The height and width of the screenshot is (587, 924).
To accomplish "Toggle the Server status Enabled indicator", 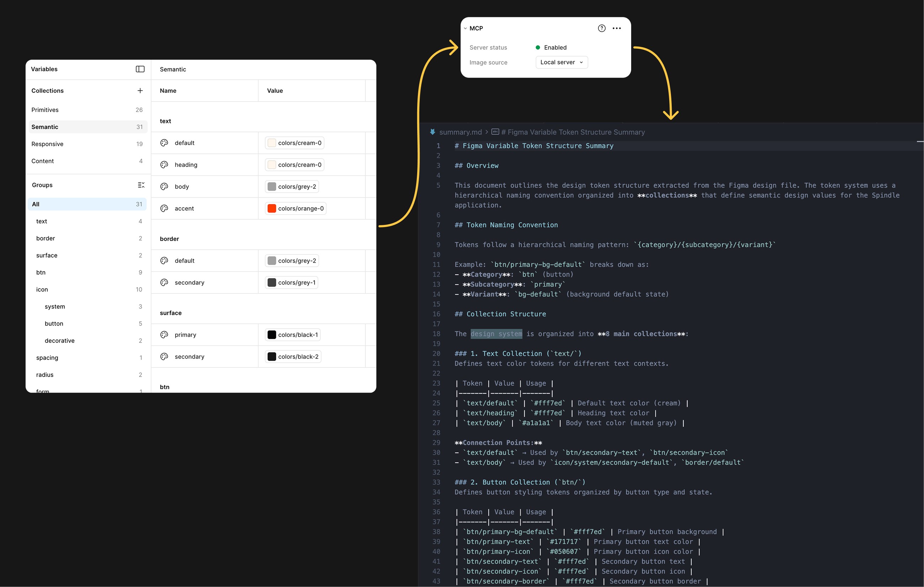I will coord(538,47).
